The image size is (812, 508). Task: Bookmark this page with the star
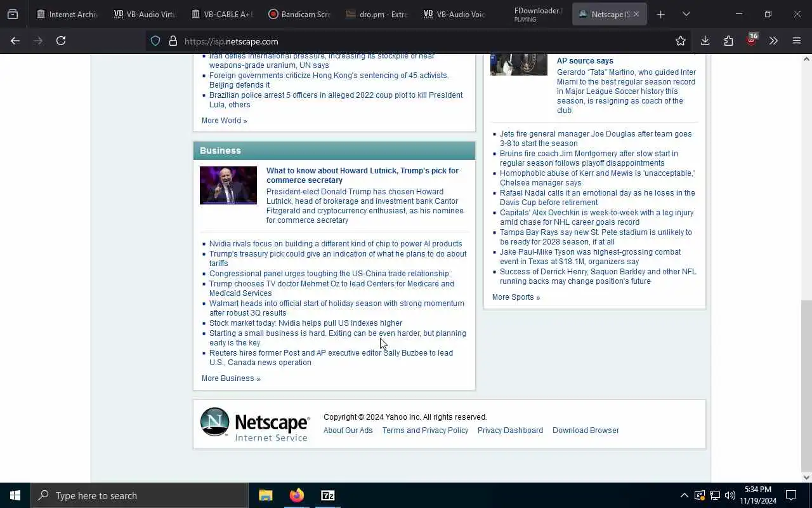coord(681,41)
